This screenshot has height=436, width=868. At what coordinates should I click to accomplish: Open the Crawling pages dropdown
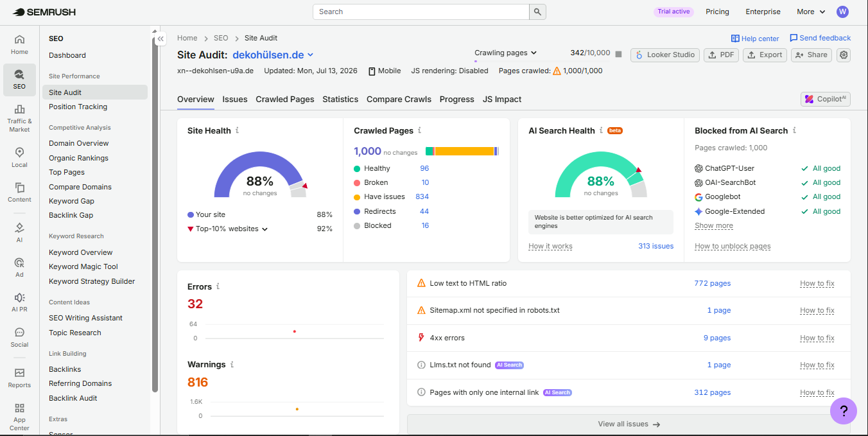[505, 53]
